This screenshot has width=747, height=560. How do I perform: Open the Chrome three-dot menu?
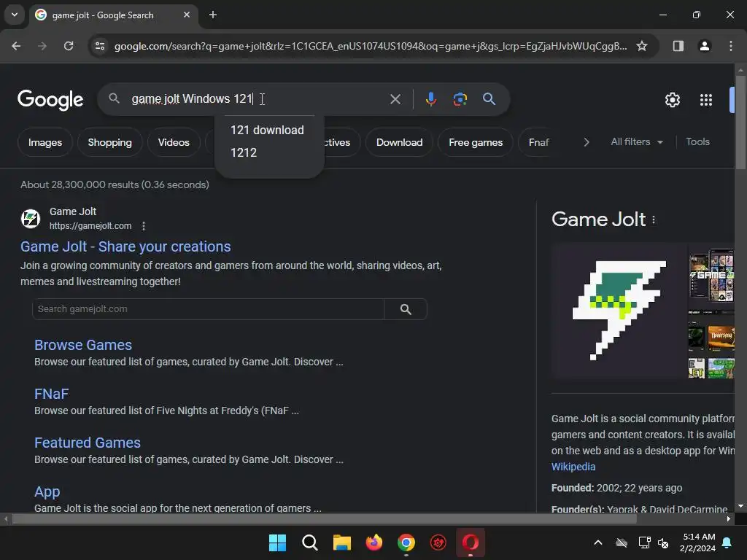click(731, 46)
